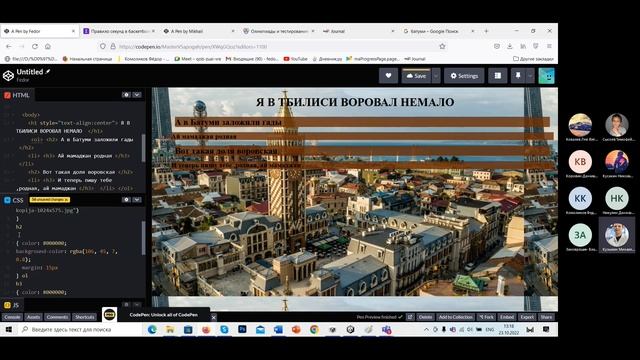Select the CSS editor panel tab
This screenshot has height=360, width=640.
[14, 200]
